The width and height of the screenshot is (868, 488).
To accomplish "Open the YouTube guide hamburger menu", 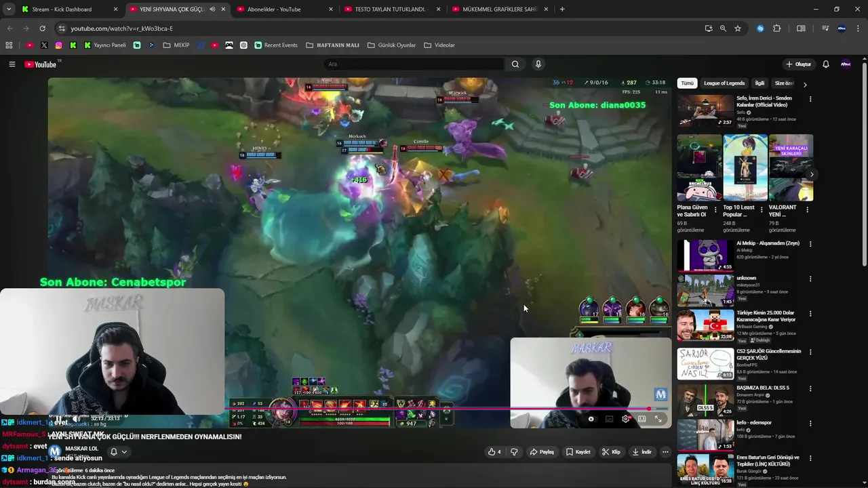I will click(x=12, y=64).
